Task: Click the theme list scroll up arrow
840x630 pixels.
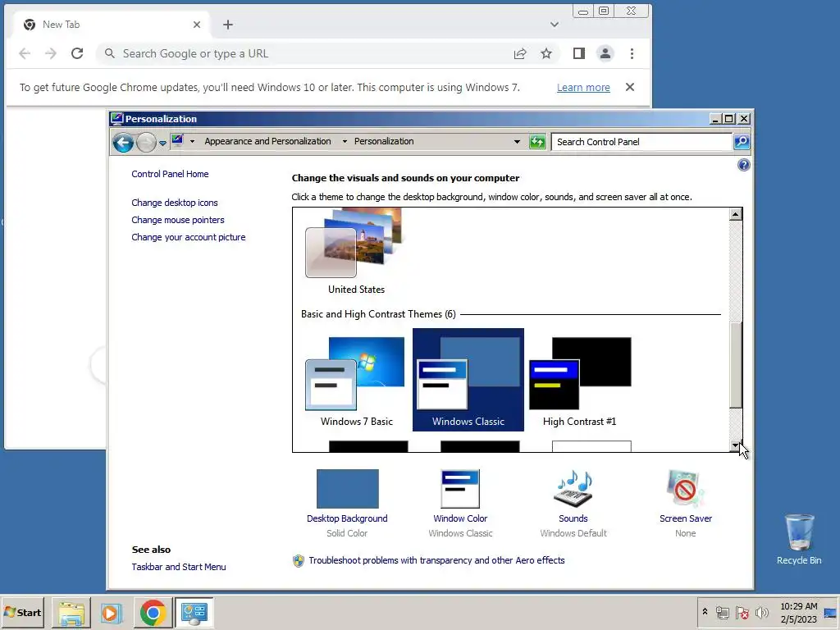Action: tap(736, 214)
